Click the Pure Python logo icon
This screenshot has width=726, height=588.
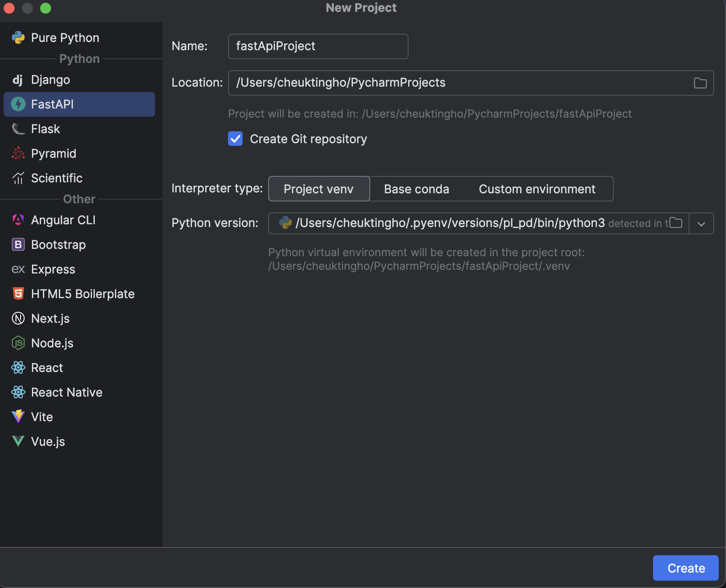[x=18, y=37]
